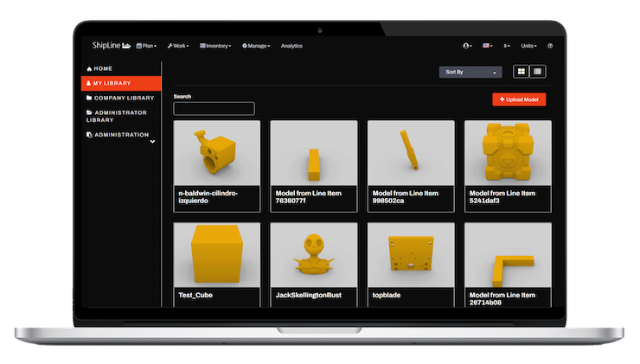
Task: Open n-baldwin-cilindro-izquierdo model thumbnail
Action: click(x=217, y=153)
